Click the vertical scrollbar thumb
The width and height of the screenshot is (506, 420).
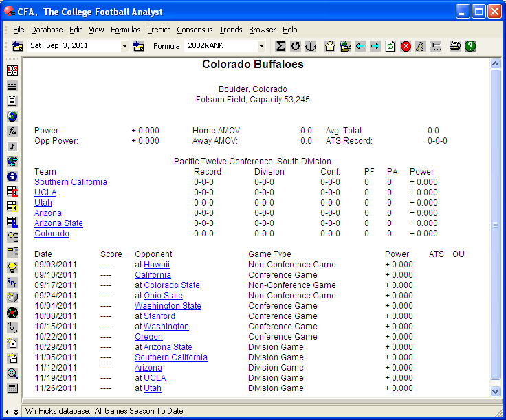(496, 225)
